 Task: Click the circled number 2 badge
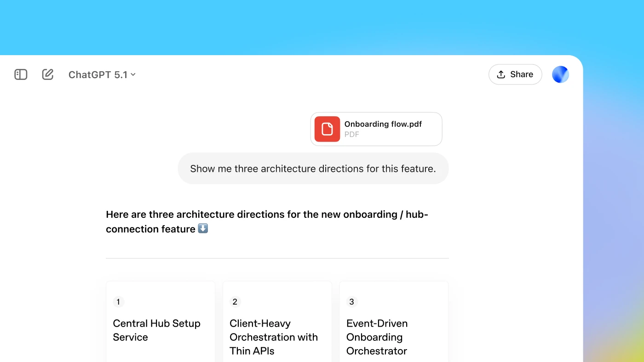pos(235,302)
